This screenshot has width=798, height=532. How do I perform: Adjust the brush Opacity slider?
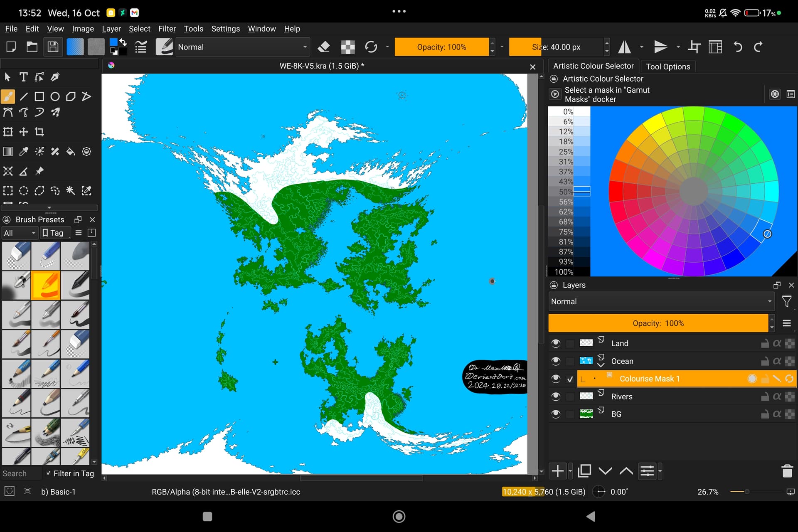(441, 47)
